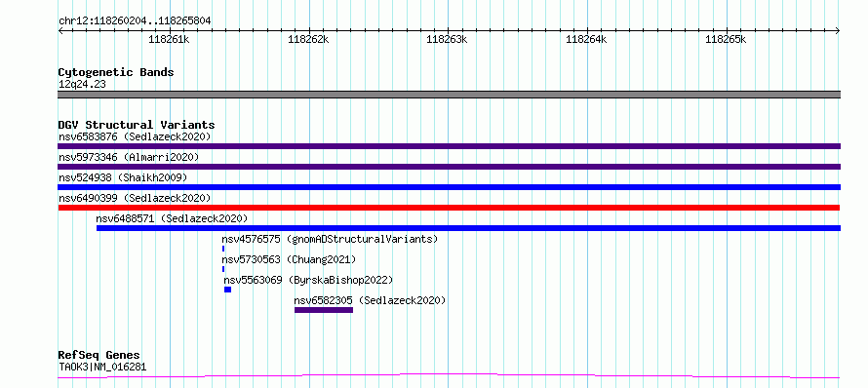Click the small blue nsv4576575 variant glyph
The height and width of the screenshot is (388, 868).
pyautogui.click(x=223, y=249)
